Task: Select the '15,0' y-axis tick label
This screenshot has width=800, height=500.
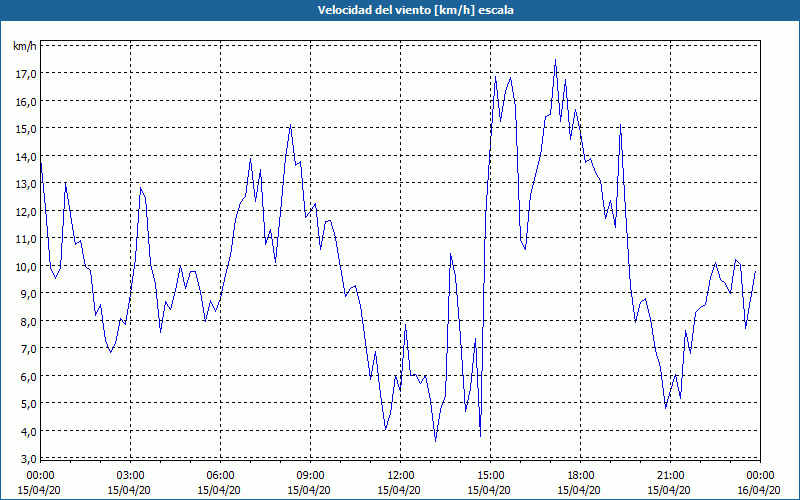Action: coord(26,129)
